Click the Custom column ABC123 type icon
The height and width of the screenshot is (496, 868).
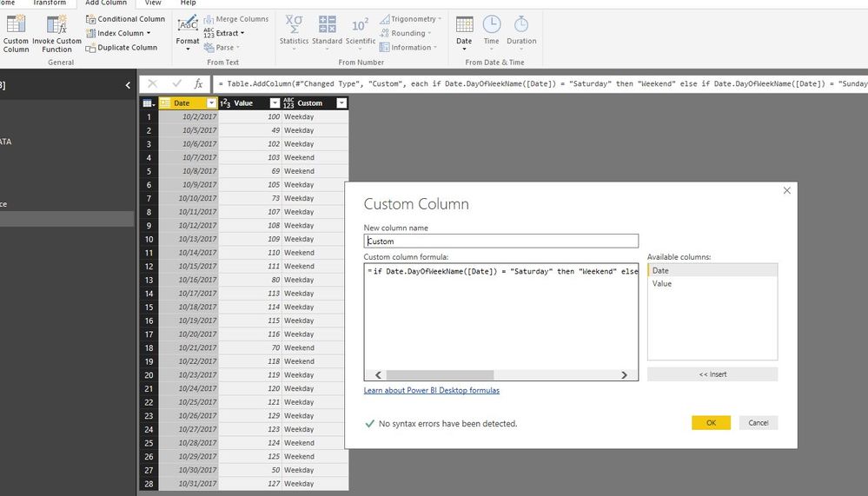coord(288,103)
